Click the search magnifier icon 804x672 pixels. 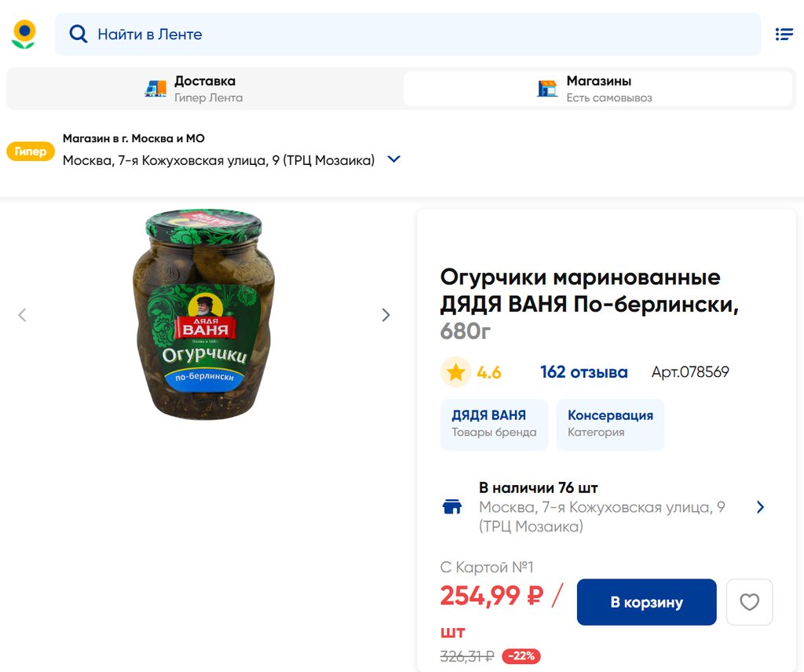78,35
